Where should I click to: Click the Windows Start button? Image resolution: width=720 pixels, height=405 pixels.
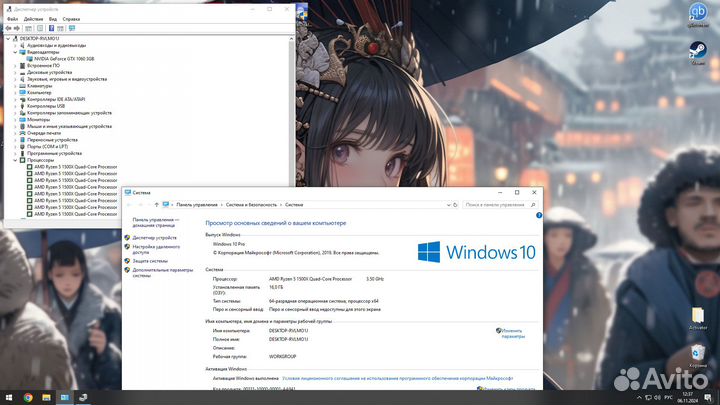(x=7, y=397)
